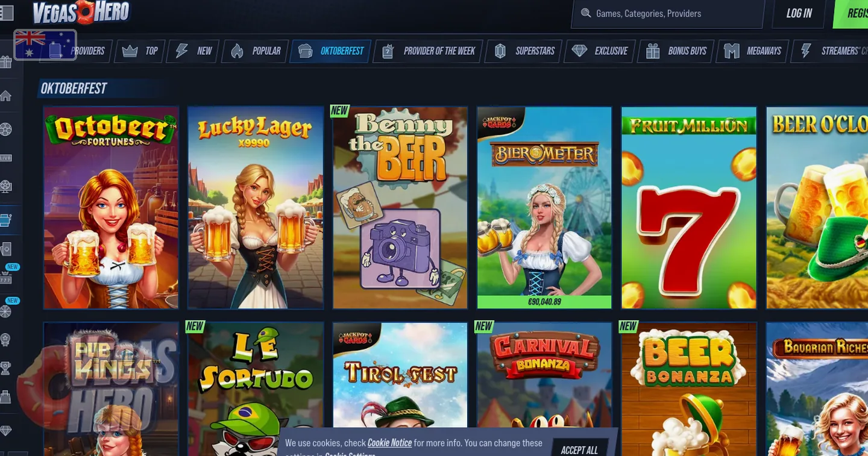Select the Oktoberfest category tab
Screen dimensions: 868x456
[x=331, y=51]
